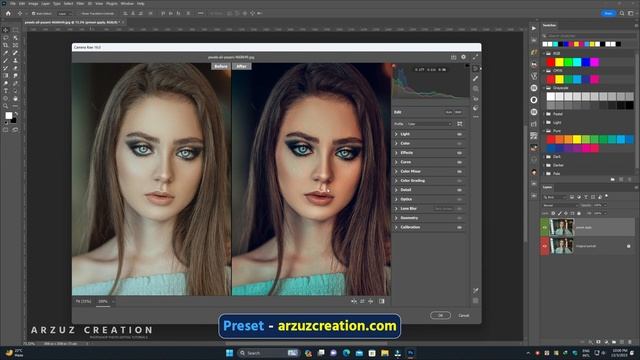Swap foreground and background colors

[x=16, y=114]
